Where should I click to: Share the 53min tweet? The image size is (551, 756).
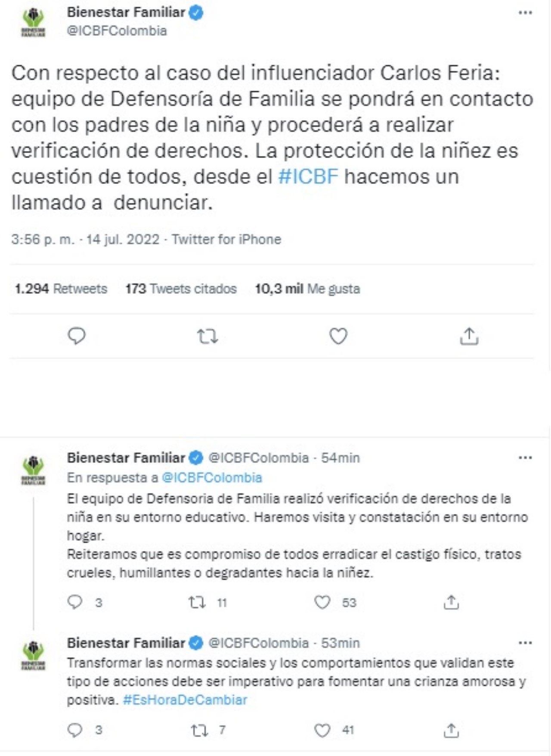point(451,730)
